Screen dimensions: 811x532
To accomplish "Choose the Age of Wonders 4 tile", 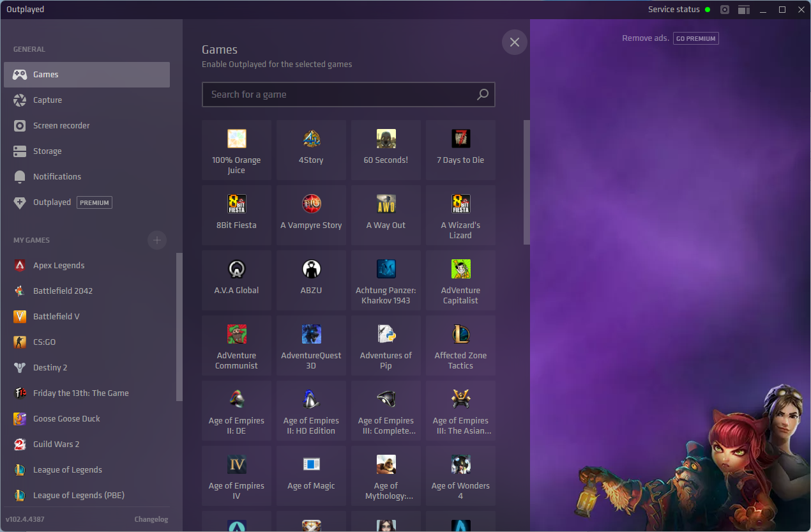I will [460, 476].
